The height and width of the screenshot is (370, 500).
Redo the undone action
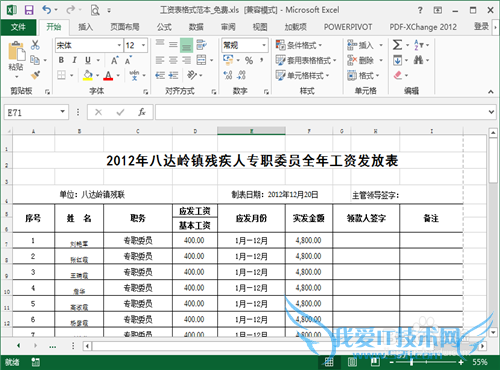click(x=70, y=10)
